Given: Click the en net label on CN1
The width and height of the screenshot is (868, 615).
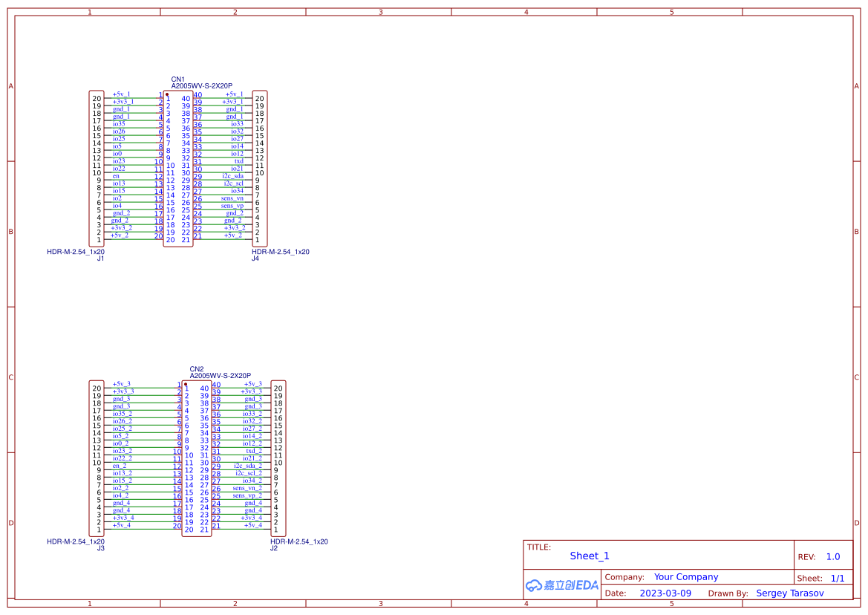Looking at the screenshot, I should click(x=115, y=176).
